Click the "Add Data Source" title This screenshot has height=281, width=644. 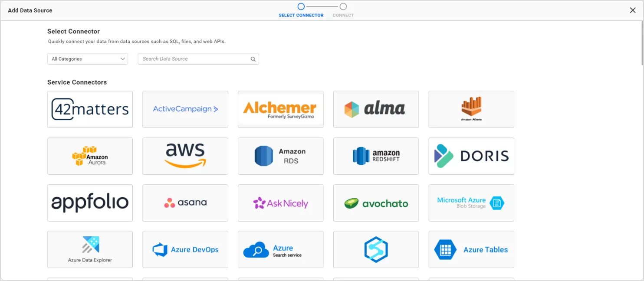pos(30,10)
